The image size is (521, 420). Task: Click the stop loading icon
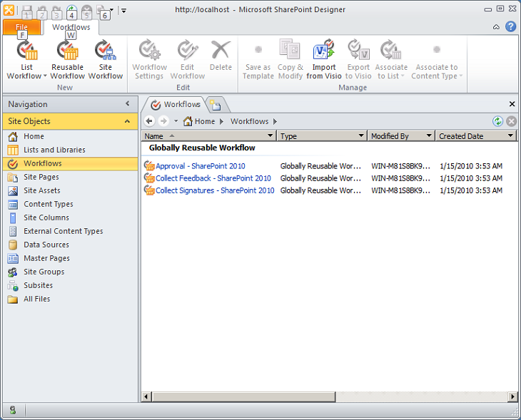[x=511, y=121]
